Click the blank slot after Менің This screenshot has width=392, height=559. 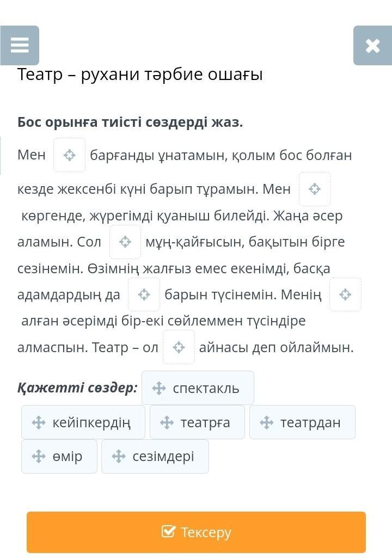tap(345, 294)
